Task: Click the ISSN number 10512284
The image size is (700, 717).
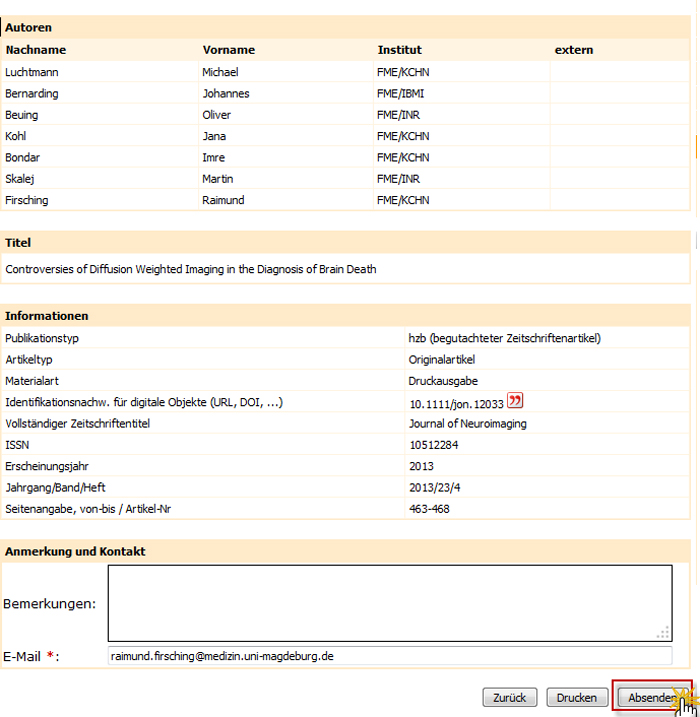Action: (433, 445)
